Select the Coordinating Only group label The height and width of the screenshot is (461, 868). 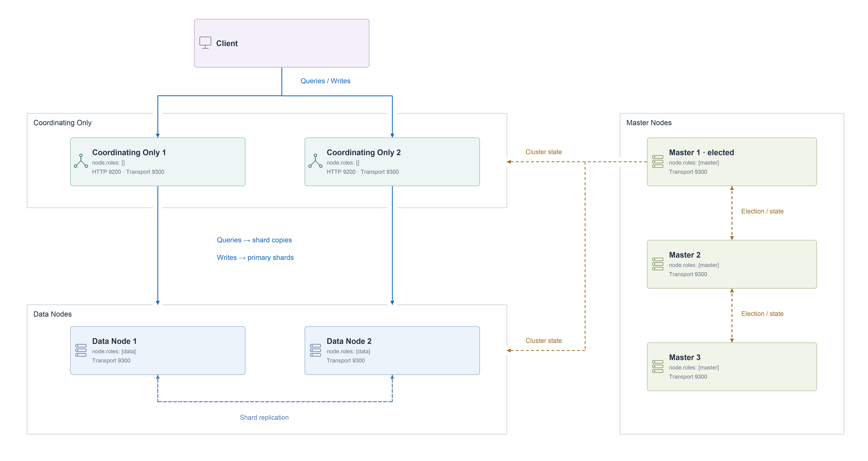click(x=62, y=123)
